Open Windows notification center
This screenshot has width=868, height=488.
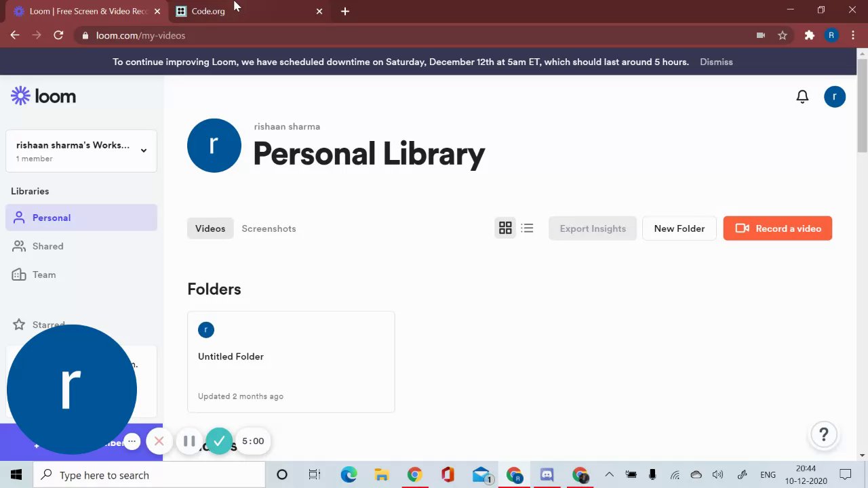click(846, 475)
